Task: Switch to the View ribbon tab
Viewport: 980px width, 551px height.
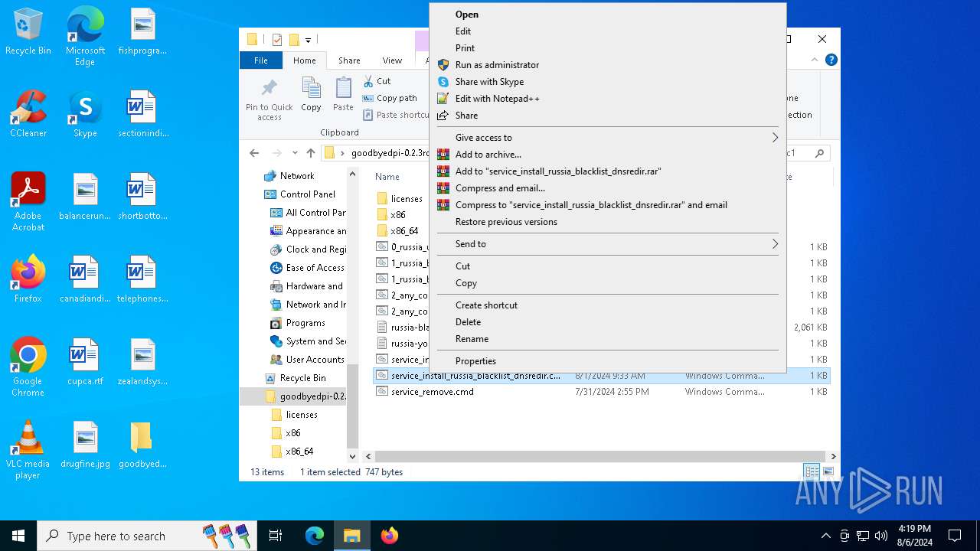Action: point(392,60)
